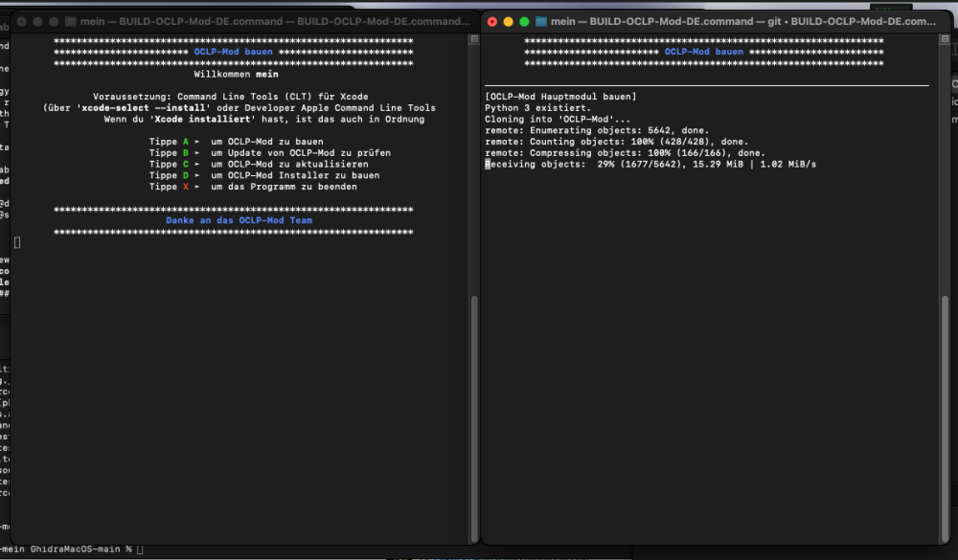Click the right terminal window title text
This screenshot has height=560, width=958.
click(x=743, y=21)
